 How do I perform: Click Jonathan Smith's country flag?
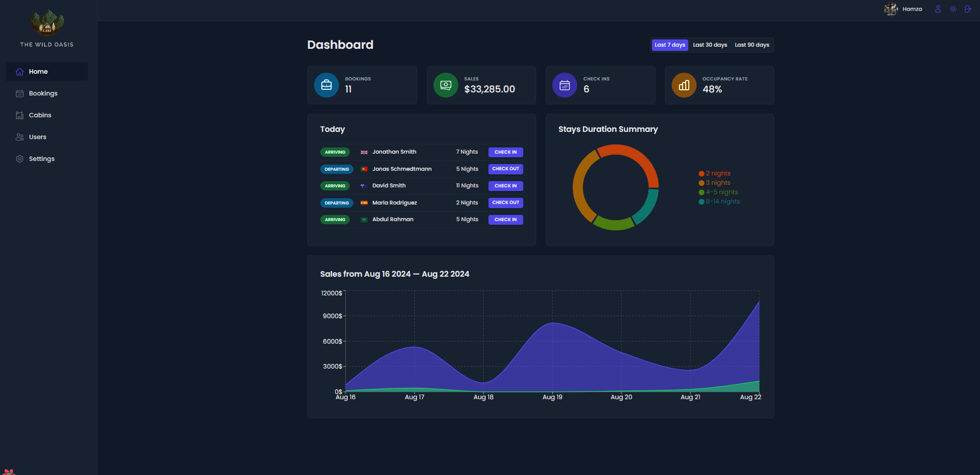pos(364,152)
